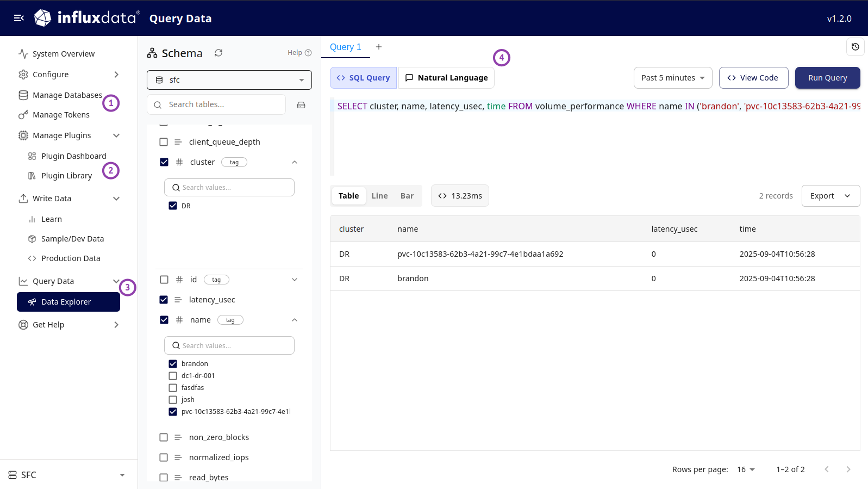Viewport: 868px width, 489px height.
Task: Click the 13.23ms query timing button
Action: (x=460, y=196)
